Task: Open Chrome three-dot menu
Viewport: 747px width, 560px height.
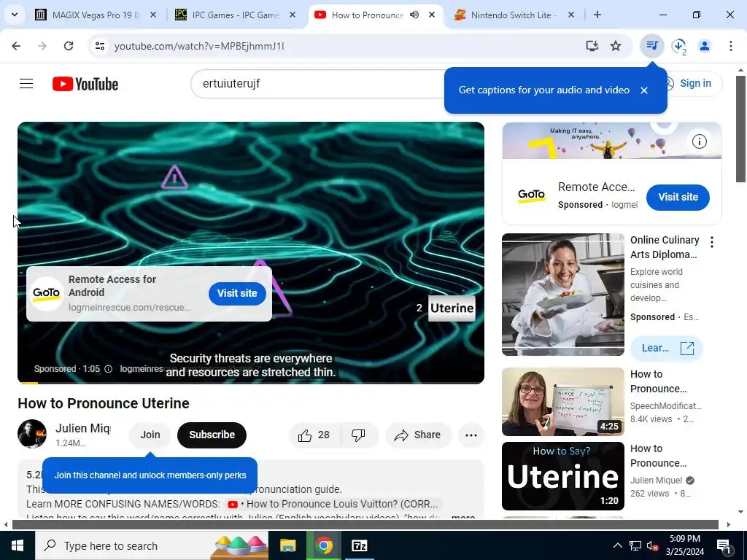Action: pos(730,46)
